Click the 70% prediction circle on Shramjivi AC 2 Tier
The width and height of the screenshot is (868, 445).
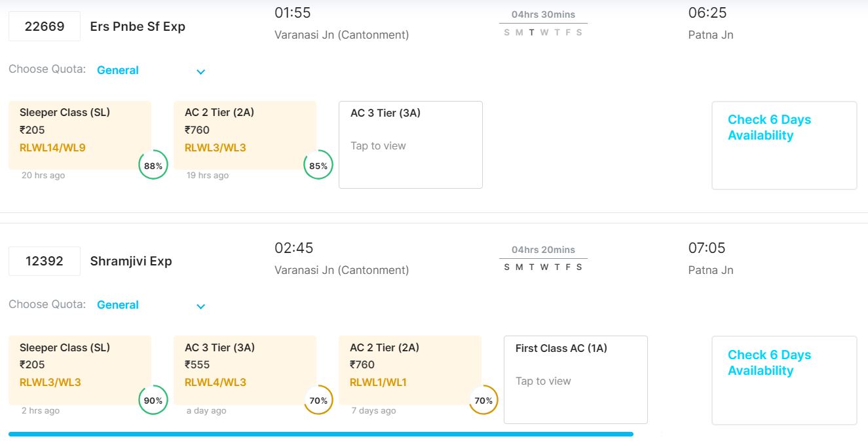483,400
